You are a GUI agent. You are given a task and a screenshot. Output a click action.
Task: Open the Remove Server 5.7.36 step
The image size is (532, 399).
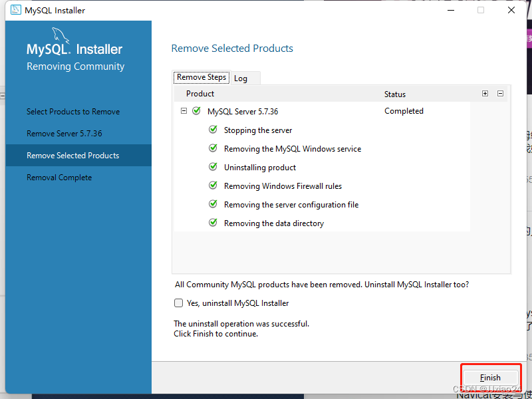(65, 134)
